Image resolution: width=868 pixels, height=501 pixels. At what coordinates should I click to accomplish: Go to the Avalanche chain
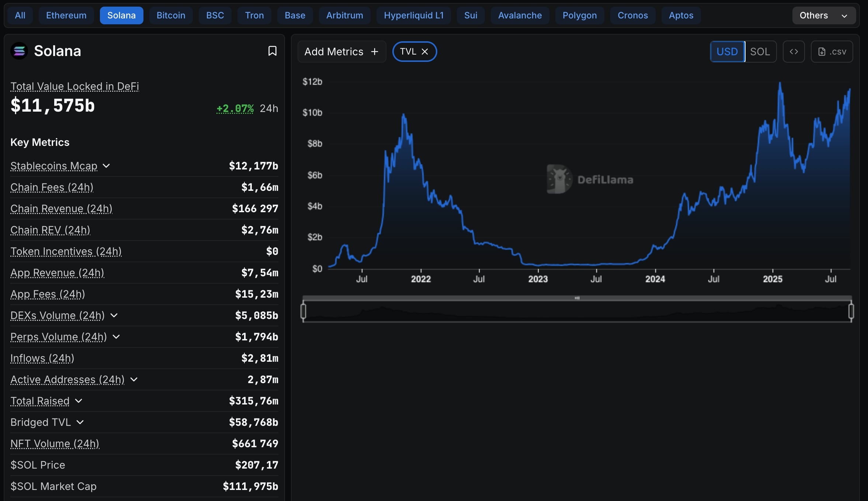[520, 15]
